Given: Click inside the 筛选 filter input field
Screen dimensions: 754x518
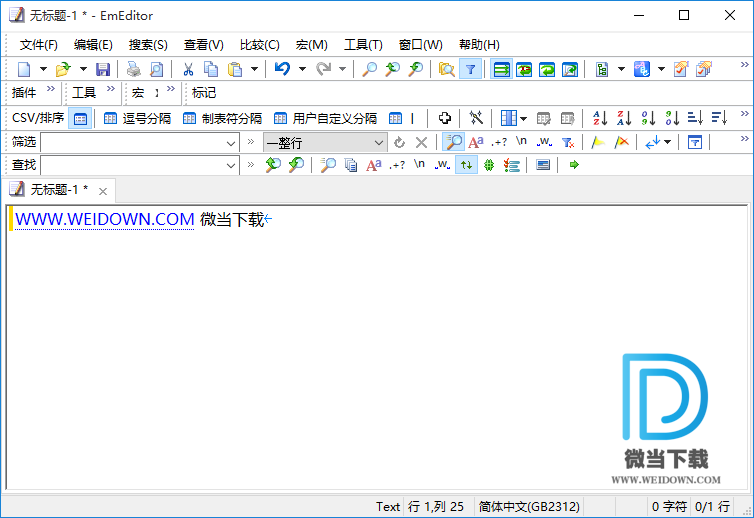Looking at the screenshot, I should 133,143.
